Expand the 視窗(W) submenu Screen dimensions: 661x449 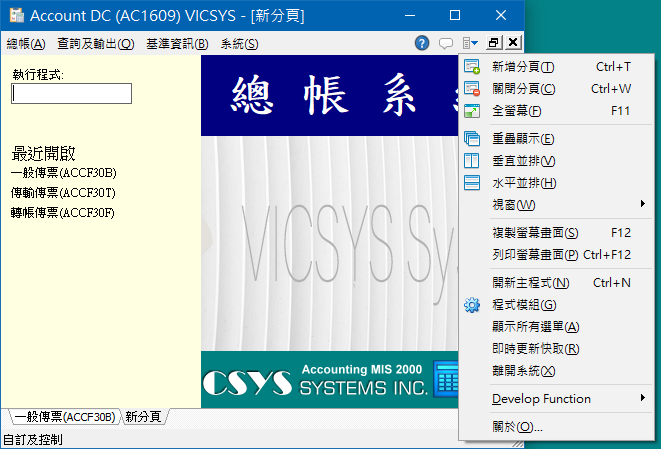click(x=556, y=205)
